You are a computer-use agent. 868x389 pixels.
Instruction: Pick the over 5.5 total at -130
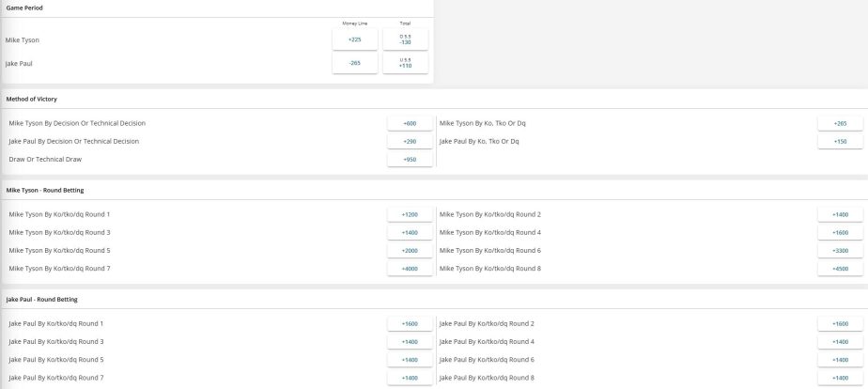click(x=405, y=39)
